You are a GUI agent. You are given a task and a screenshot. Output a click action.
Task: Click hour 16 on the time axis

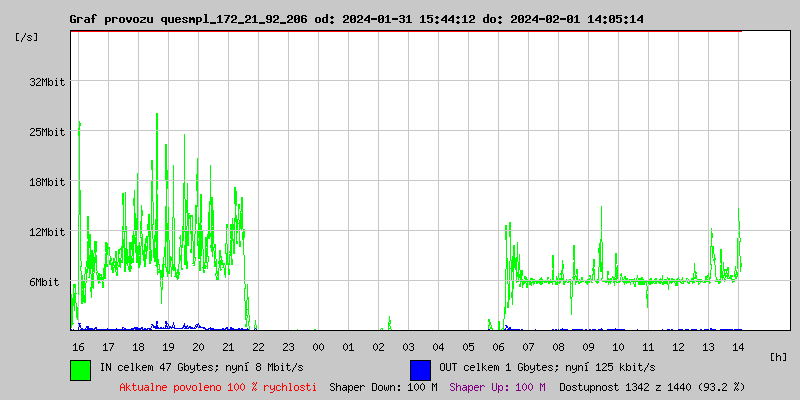tap(79, 346)
